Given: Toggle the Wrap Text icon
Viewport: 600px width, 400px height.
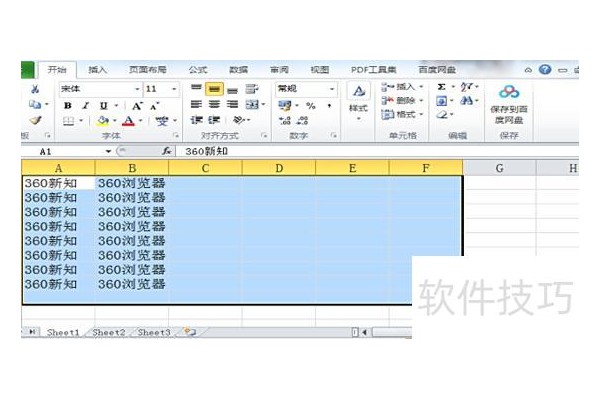Looking at the screenshot, I should coord(251,89).
